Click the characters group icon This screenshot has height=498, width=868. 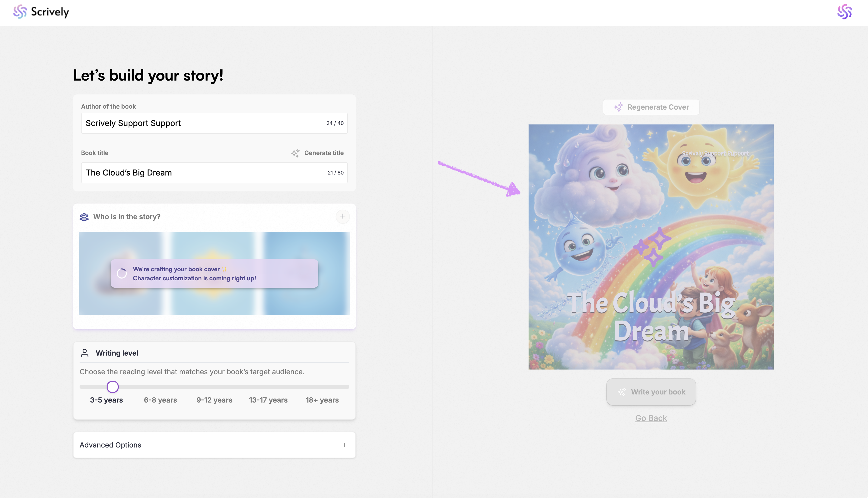(84, 217)
